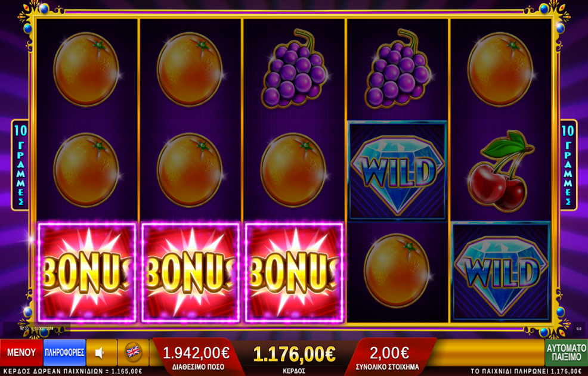Click the left 10 ΓΡΑΜΜΕΣ lines indicator

coord(20,165)
